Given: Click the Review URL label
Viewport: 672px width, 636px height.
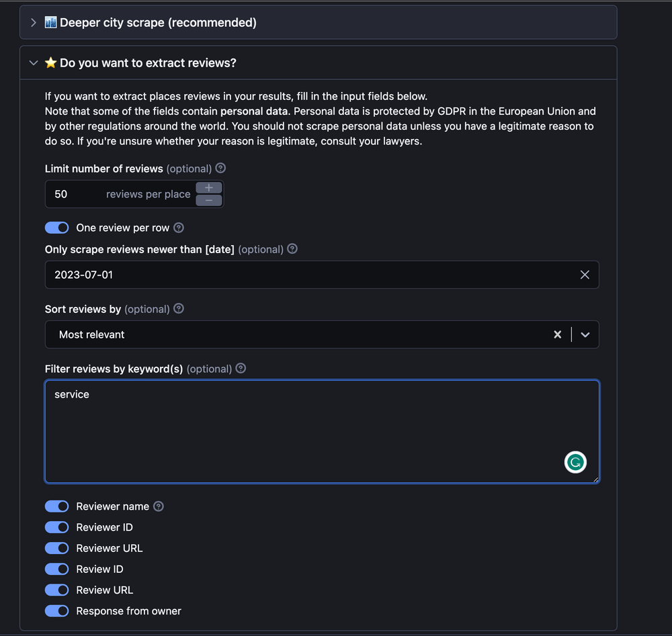Looking at the screenshot, I should [105, 590].
